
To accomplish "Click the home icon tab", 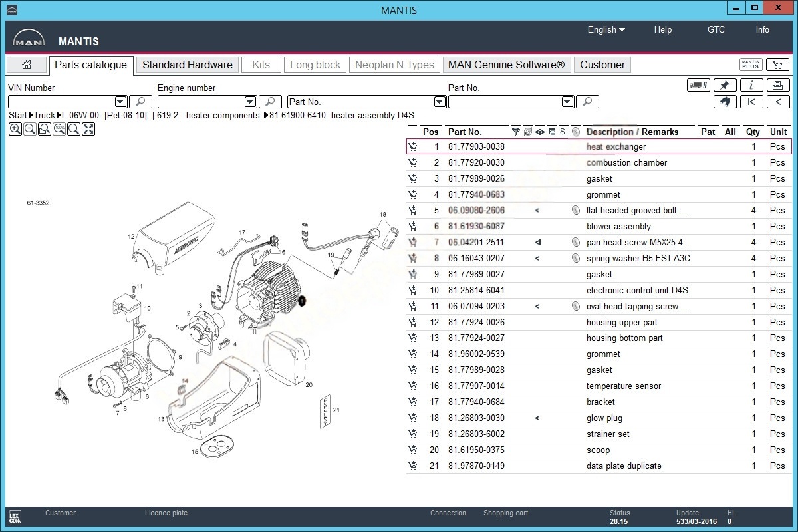I will [27, 65].
